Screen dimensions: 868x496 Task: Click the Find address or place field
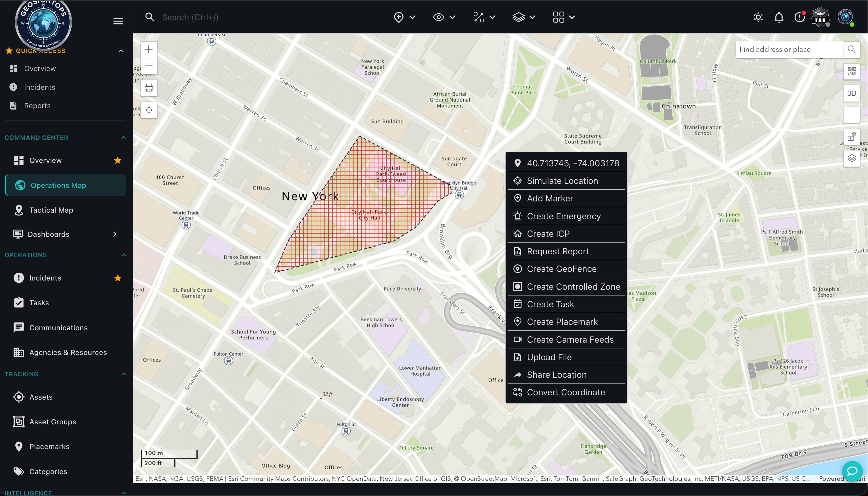pyautogui.click(x=789, y=50)
